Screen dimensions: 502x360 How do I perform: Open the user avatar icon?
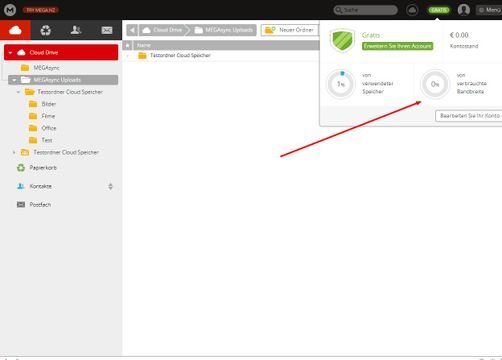point(464,10)
